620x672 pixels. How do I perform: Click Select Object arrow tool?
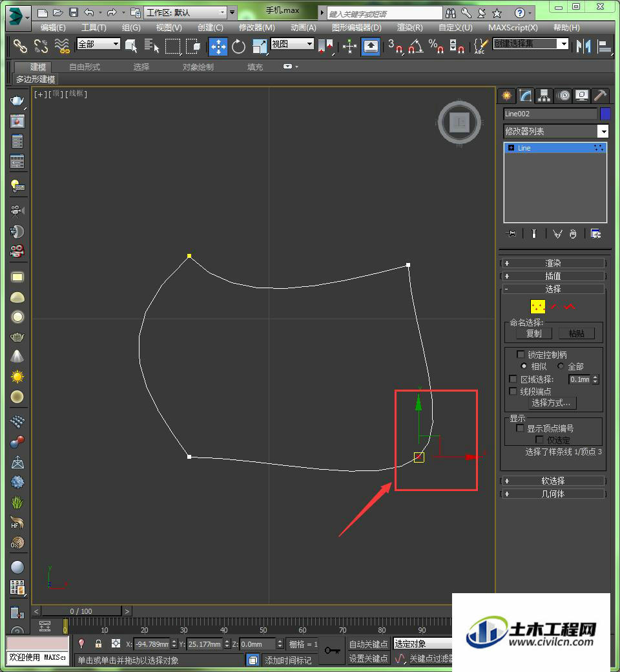pos(131,46)
